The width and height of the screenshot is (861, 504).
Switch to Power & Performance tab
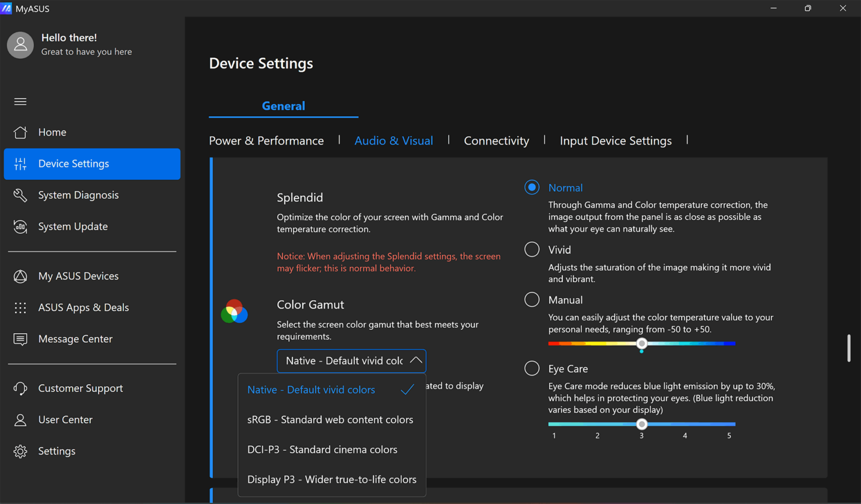(266, 141)
